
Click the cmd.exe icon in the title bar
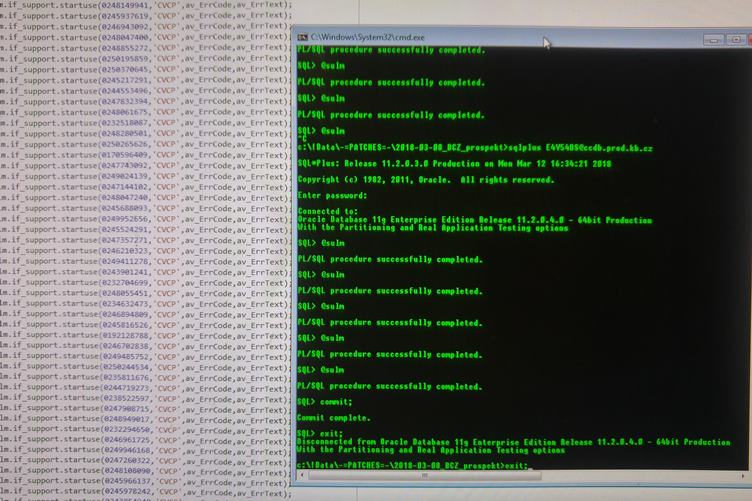click(x=303, y=37)
